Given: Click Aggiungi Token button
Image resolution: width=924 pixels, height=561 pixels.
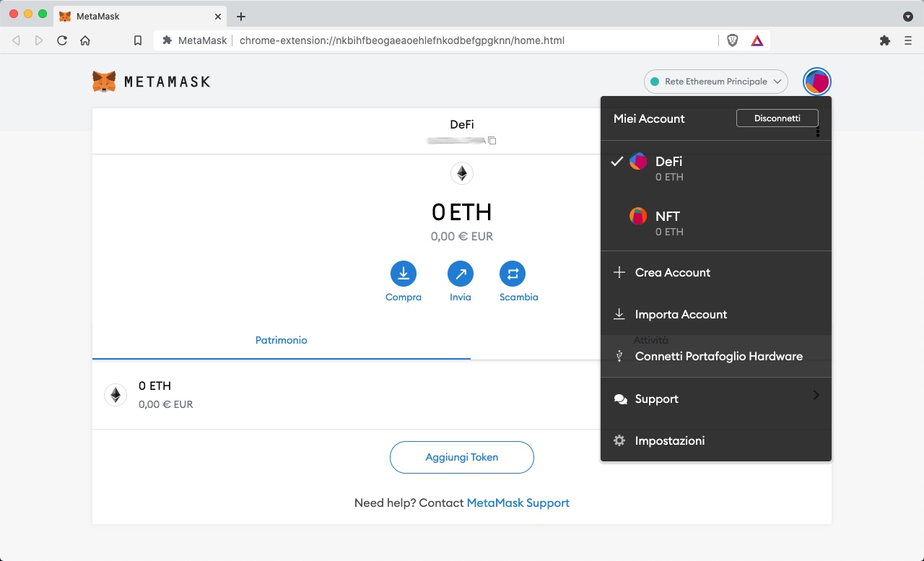Looking at the screenshot, I should coord(462,457).
